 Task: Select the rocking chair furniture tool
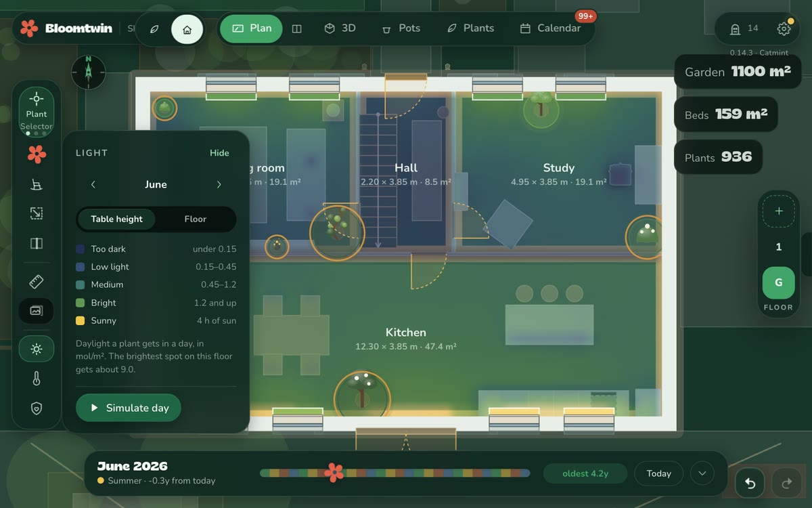[x=37, y=184]
